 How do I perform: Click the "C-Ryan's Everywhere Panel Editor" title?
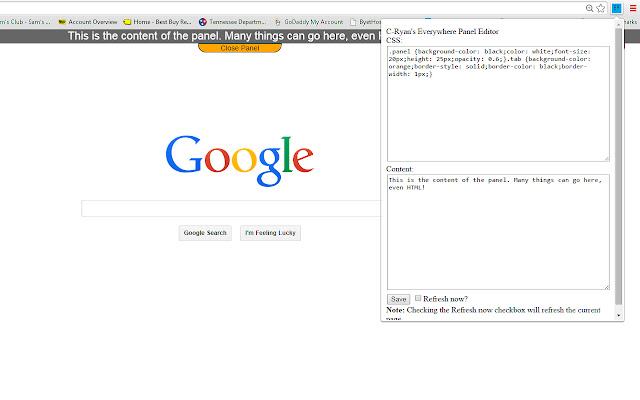(x=442, y=31)
